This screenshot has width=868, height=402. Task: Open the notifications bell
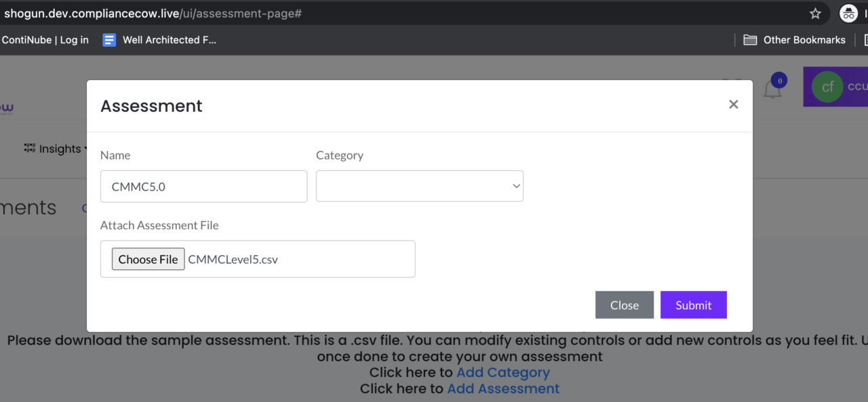tap(772, 89)
